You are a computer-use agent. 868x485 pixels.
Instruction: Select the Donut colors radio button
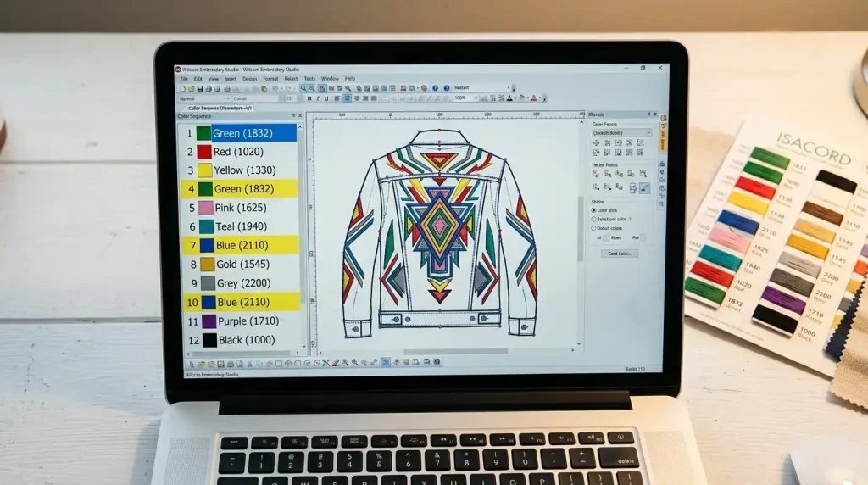(x=593, y=228)
